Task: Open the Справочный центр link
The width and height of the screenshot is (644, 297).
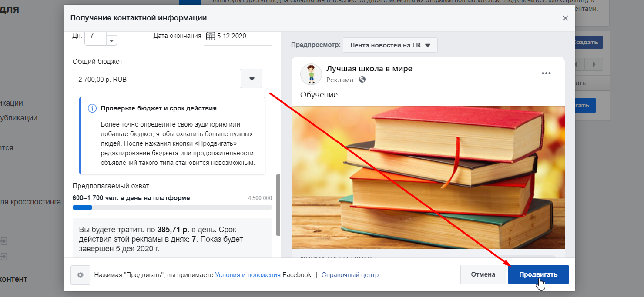Action: [350, 275]
